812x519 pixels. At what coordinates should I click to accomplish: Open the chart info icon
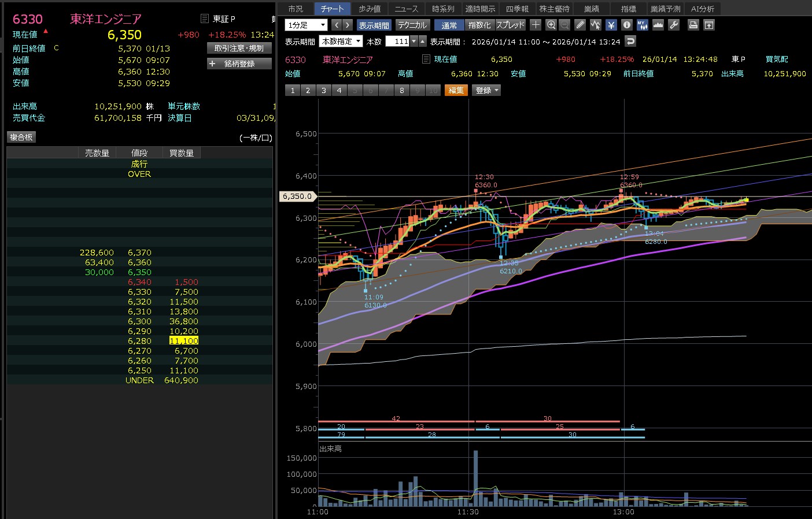626,25
